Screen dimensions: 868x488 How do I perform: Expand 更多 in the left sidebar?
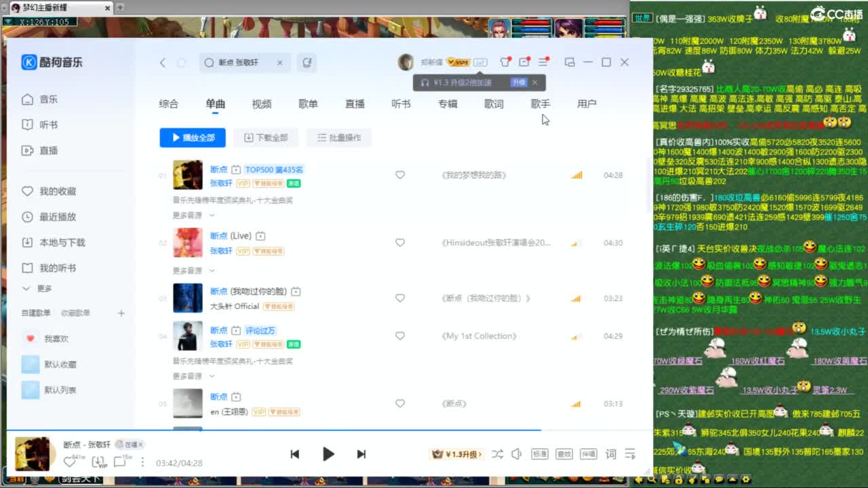click(37, 289)
